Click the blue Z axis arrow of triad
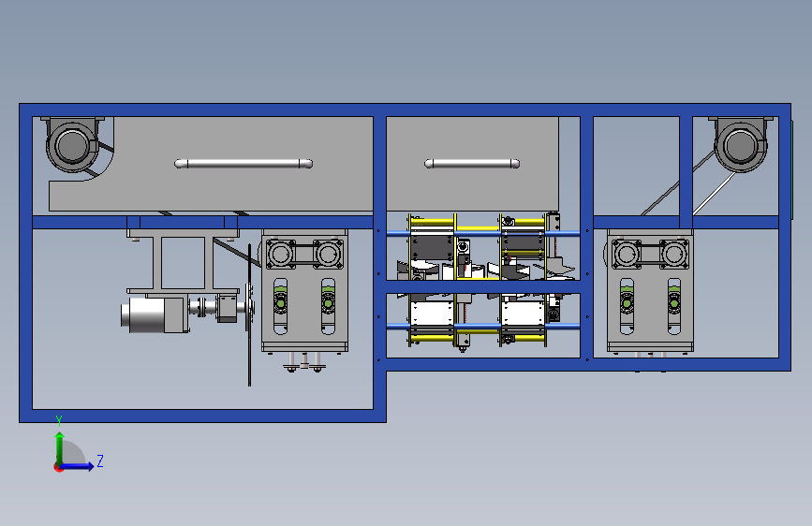This screenshot has width=812, height=526. click(78, 466)
